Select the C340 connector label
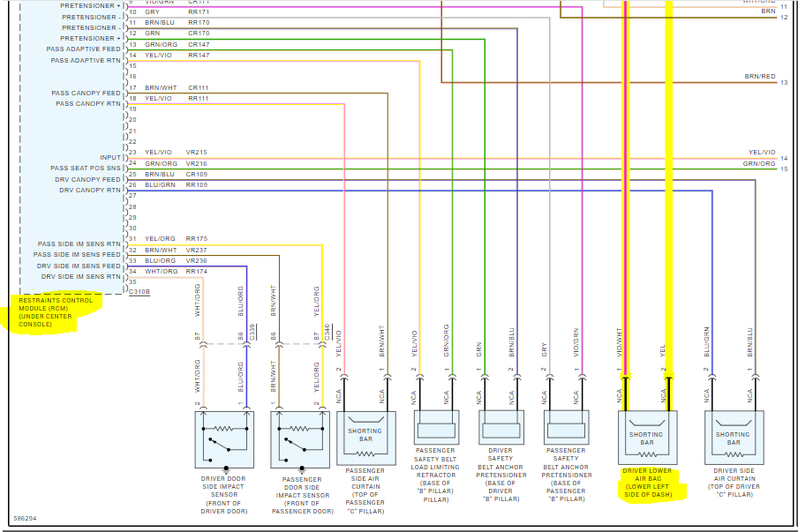798x532 pixels. [327, 333]
